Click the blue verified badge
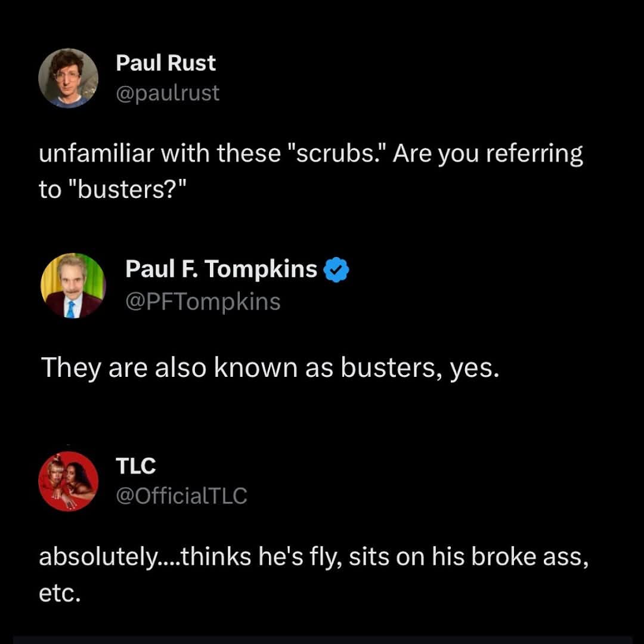 tap(336, 270)
